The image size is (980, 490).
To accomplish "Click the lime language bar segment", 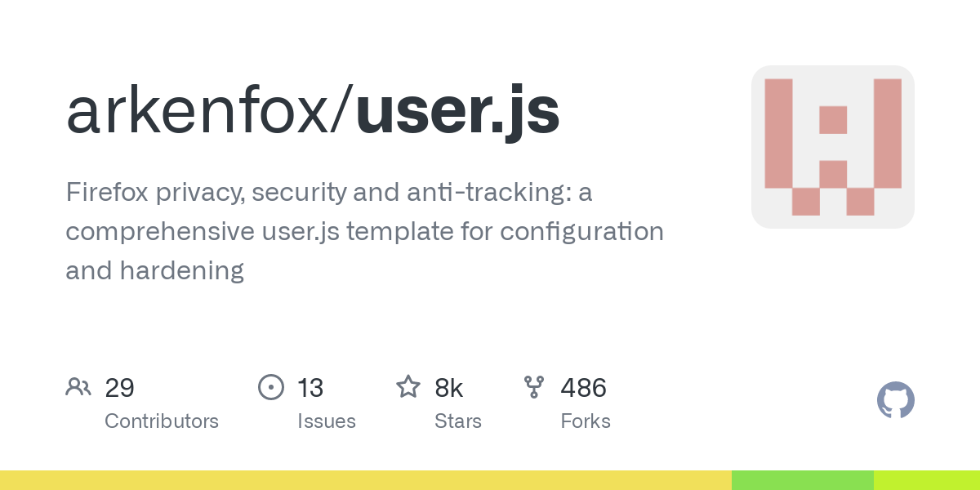I will point(926,480).
